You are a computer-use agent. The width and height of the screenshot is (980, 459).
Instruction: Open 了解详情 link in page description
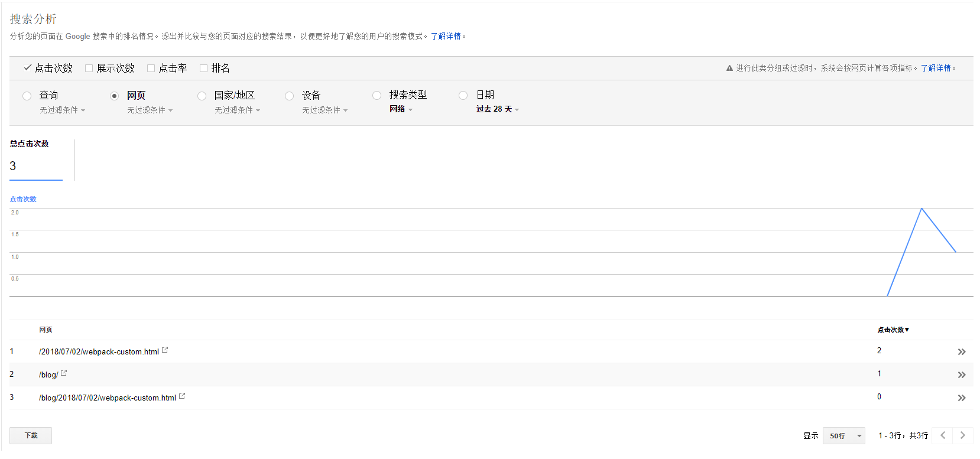click(446, 36)
